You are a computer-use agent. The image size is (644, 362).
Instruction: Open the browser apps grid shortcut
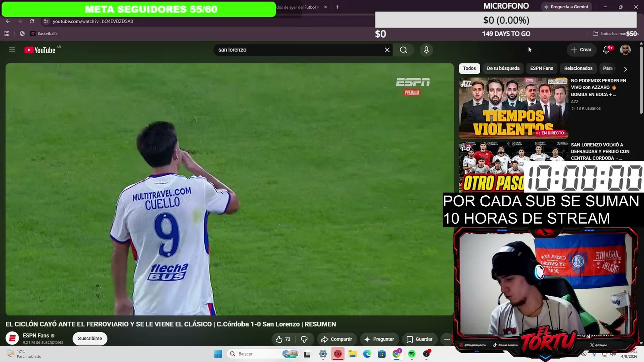(7, 34)
